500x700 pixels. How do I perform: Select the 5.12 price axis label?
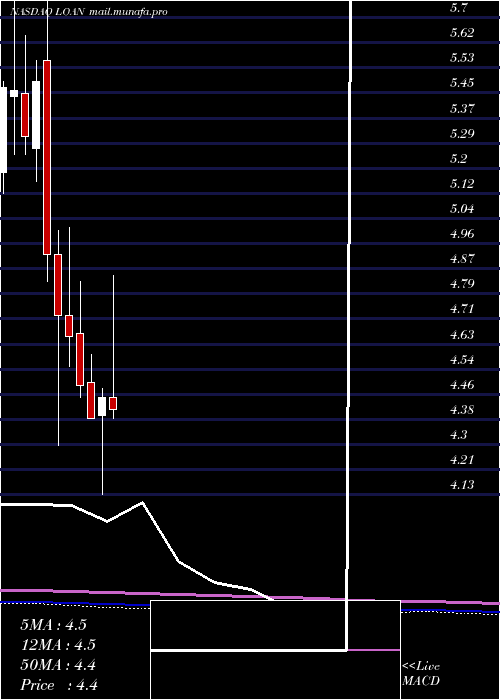pyautogui.click(x=462, y=183)
